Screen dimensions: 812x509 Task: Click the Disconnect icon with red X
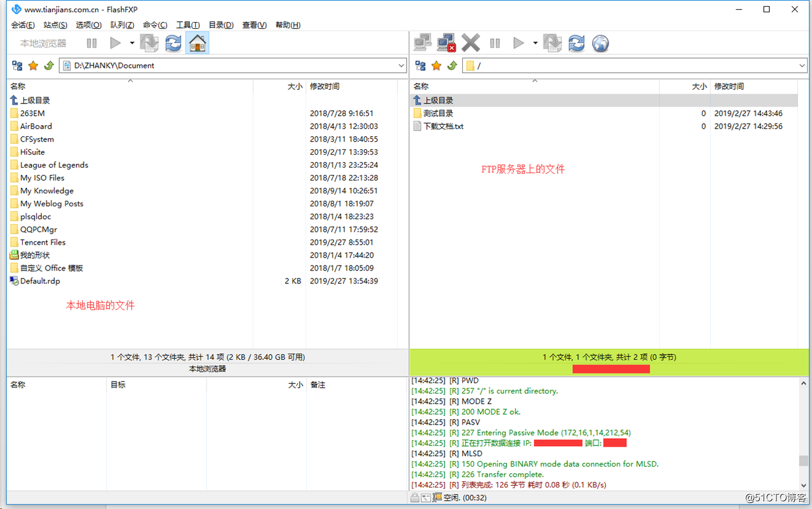pyautogui.click(x=447, y=43)
